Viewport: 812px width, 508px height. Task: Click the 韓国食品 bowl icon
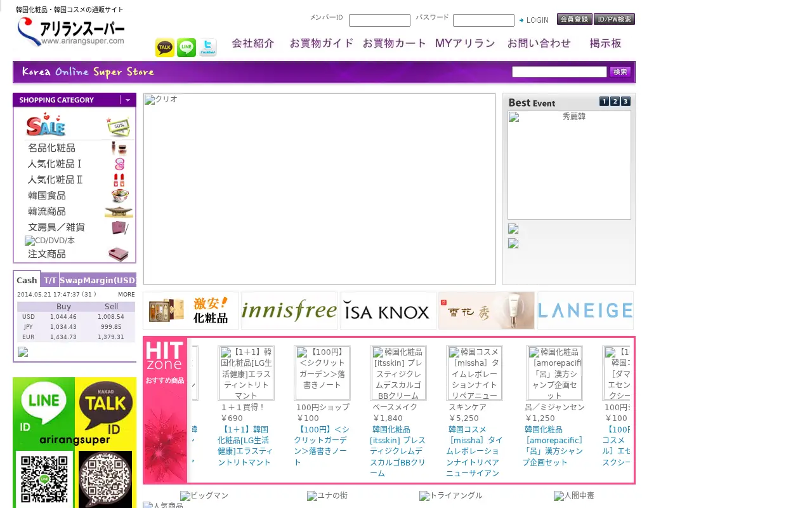[119, 196]
